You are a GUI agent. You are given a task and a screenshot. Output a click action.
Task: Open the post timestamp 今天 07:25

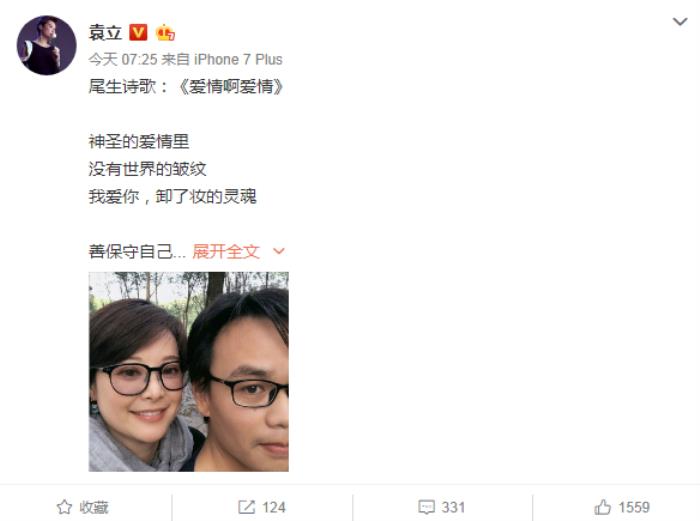point(123,59)
